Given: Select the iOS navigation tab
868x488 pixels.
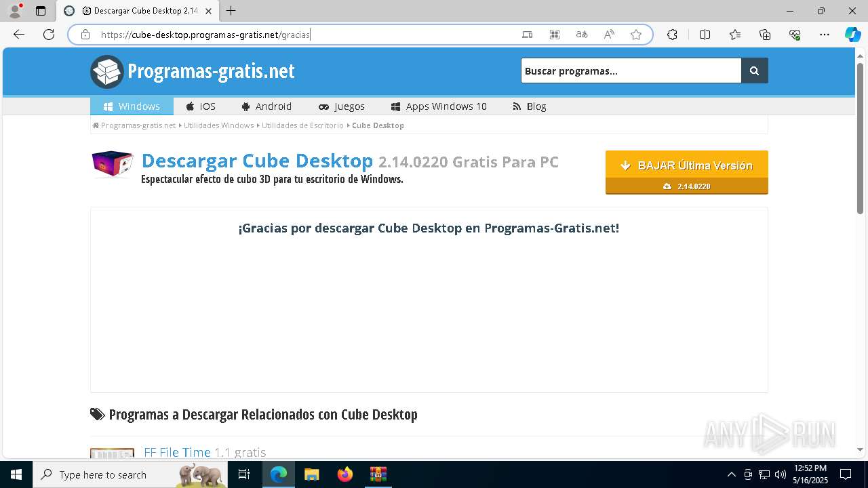Looking at the screenshot, I should click(201, 106).
